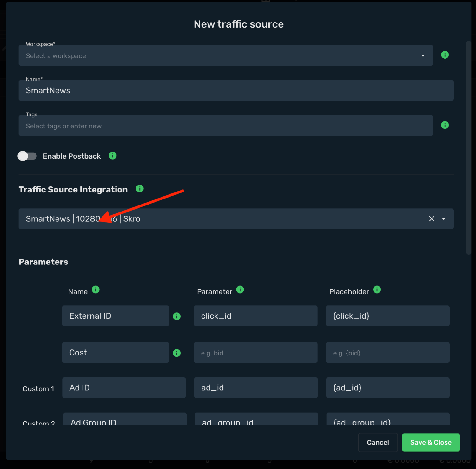Click the click_id parameter field
Screen dimensions: 476x469
pos(255,316)
